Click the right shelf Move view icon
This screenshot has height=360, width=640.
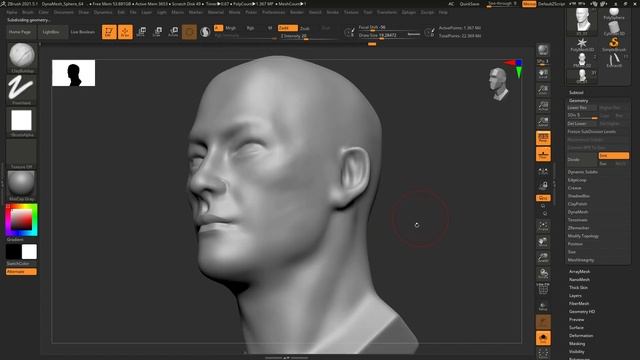543,242
